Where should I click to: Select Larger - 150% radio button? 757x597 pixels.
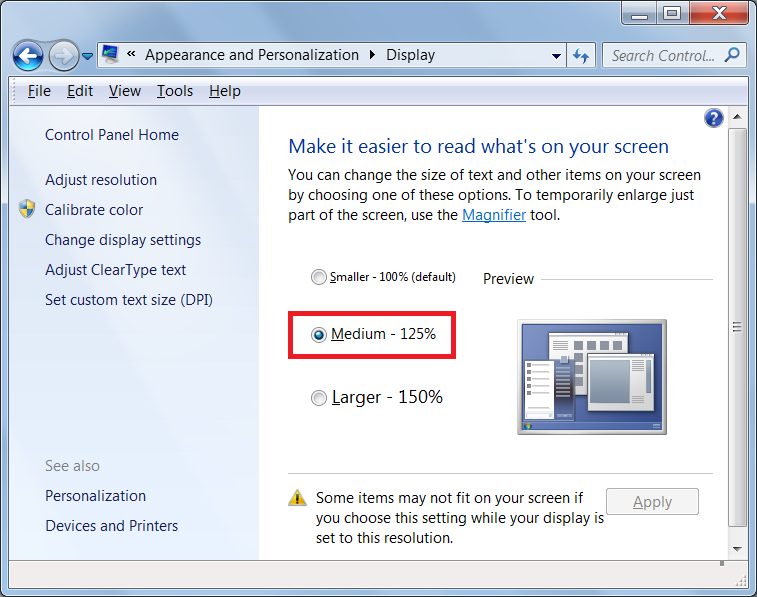pyautogui.click(x=318, y=398)
